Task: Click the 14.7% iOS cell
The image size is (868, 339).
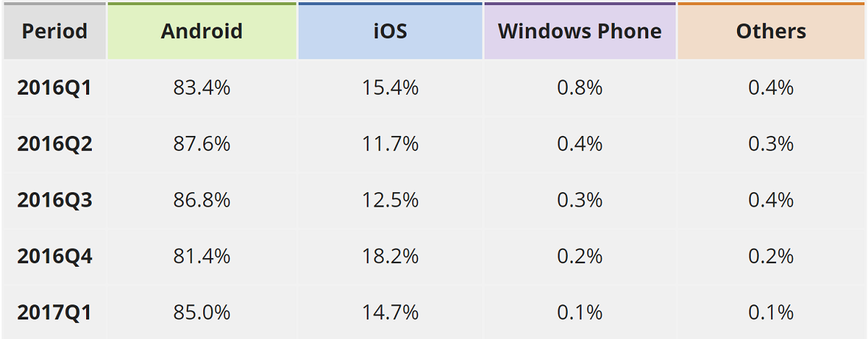Action: click(x=390, y=313)
